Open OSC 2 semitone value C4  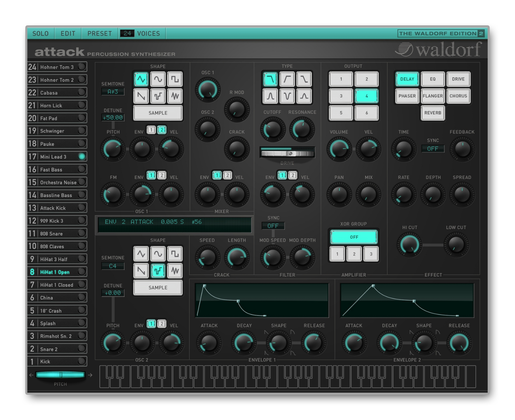click(113, 266)
